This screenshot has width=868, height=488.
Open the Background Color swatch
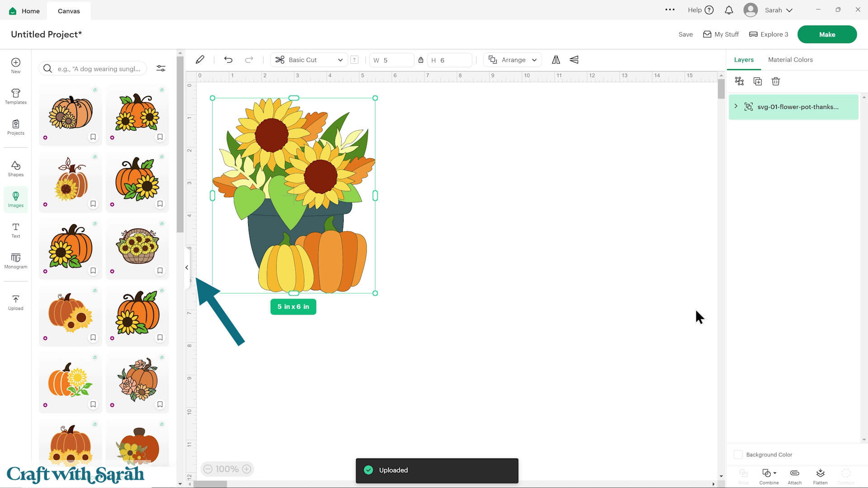pos(738,455)
